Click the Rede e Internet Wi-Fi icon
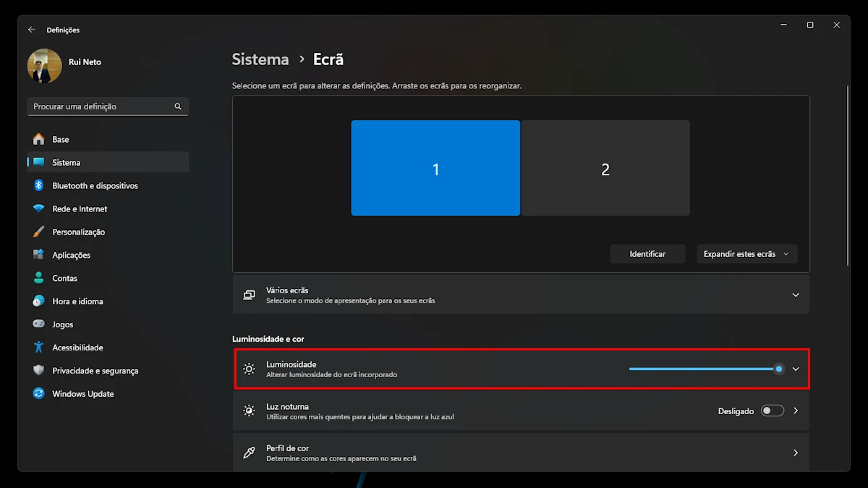This screenshot has height=488, width=868. tap(39, 209)
